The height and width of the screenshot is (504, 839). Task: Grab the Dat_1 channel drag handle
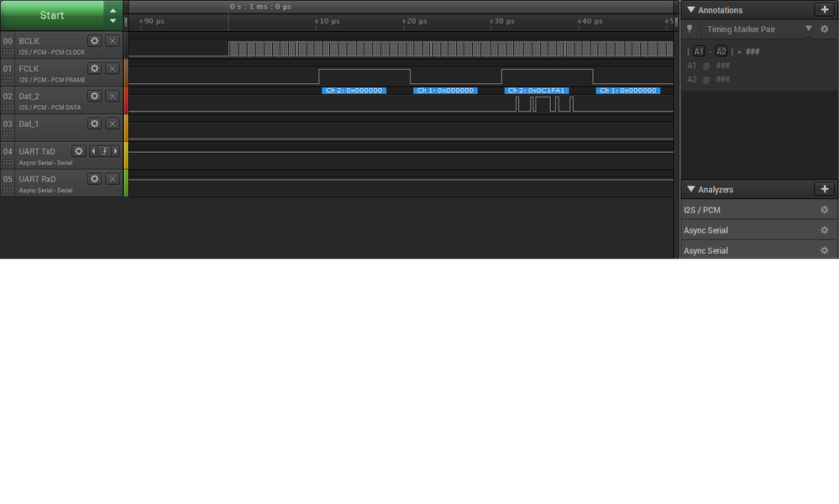click(8, 134)
